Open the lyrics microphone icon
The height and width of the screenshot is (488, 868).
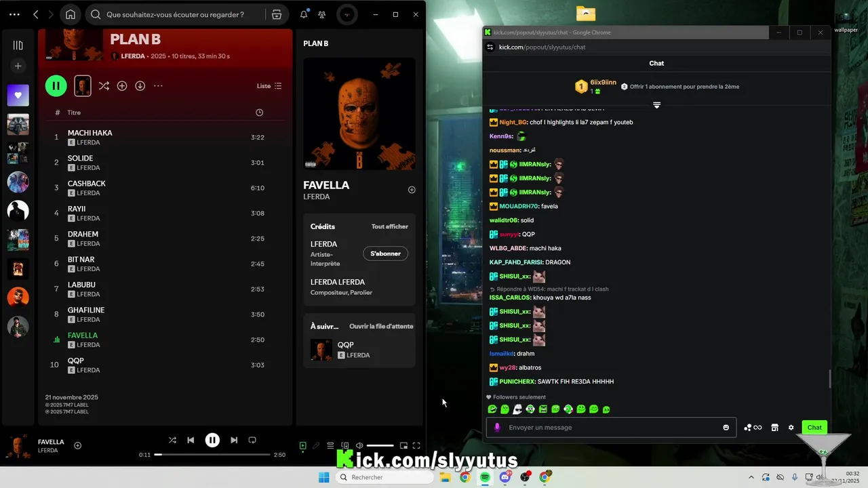coord(316,445)
